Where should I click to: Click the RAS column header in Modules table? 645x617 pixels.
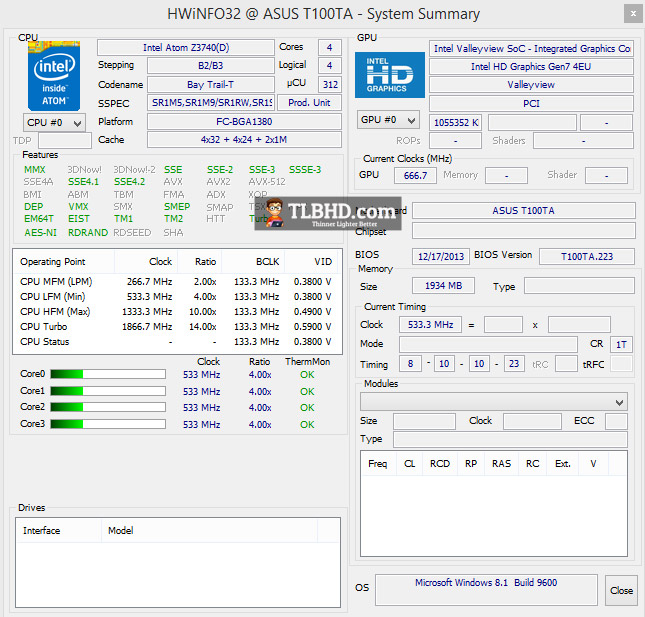coord(501,464)
